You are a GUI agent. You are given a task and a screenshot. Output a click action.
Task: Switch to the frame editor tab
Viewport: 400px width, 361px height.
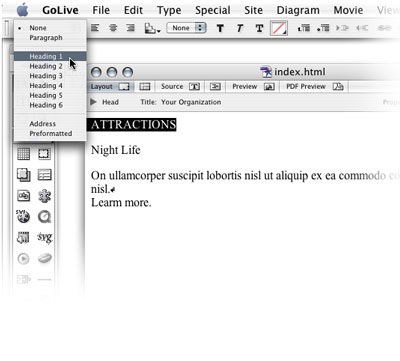click(145, 87)
